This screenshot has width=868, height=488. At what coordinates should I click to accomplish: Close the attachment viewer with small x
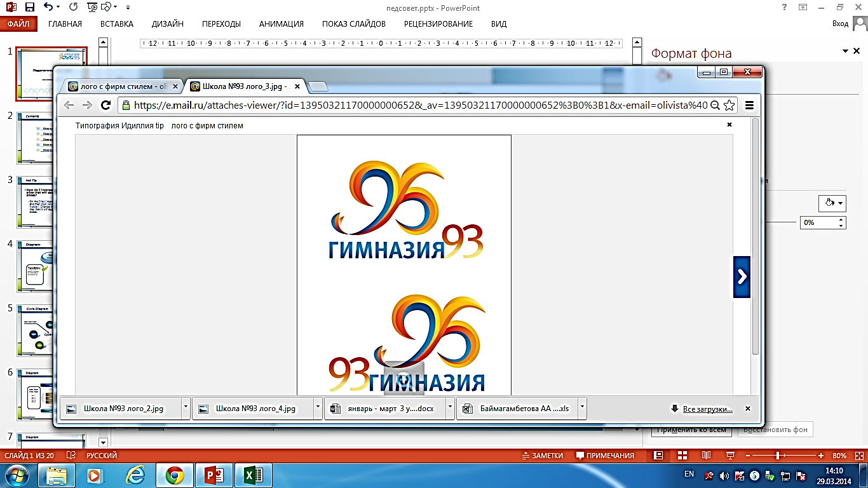pyautogui.click(x=729, y=125)
